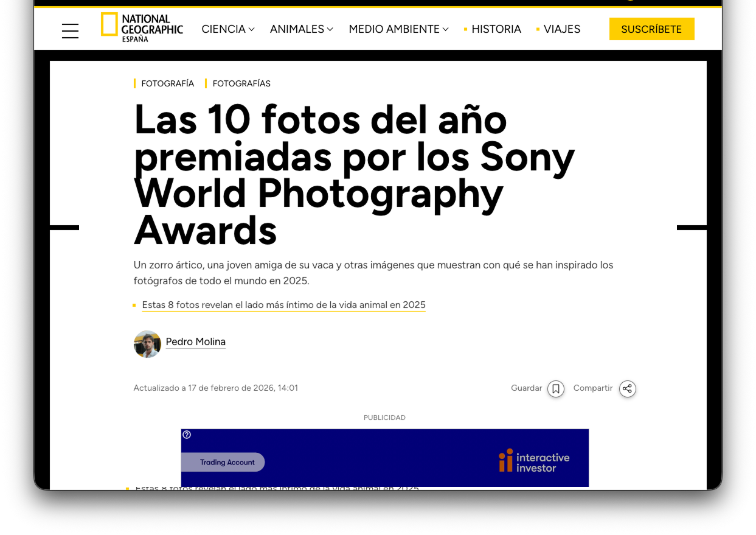
Task: Click the Guardar label
Action: click(x=526, y=388)
